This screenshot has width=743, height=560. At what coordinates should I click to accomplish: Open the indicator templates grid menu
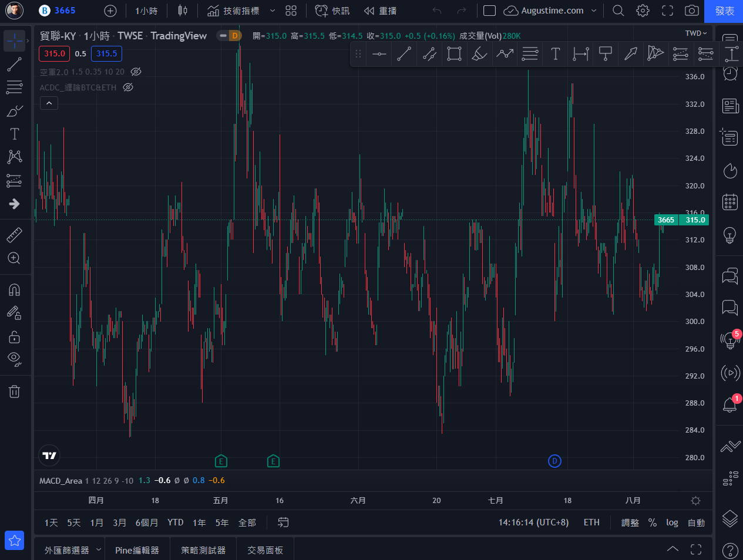(291, 11)
